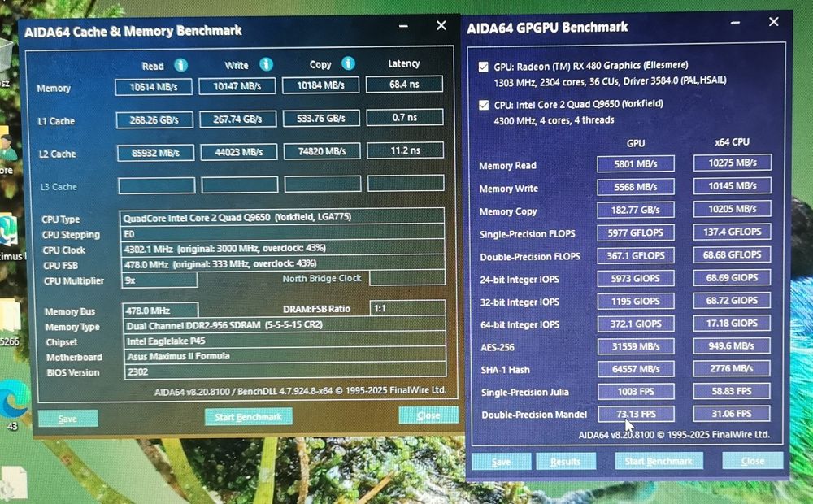The height and width of the screenshot is (504, 813).
Task: Click the BIOS Version 2302 field
Action: (x=285, y=371)
